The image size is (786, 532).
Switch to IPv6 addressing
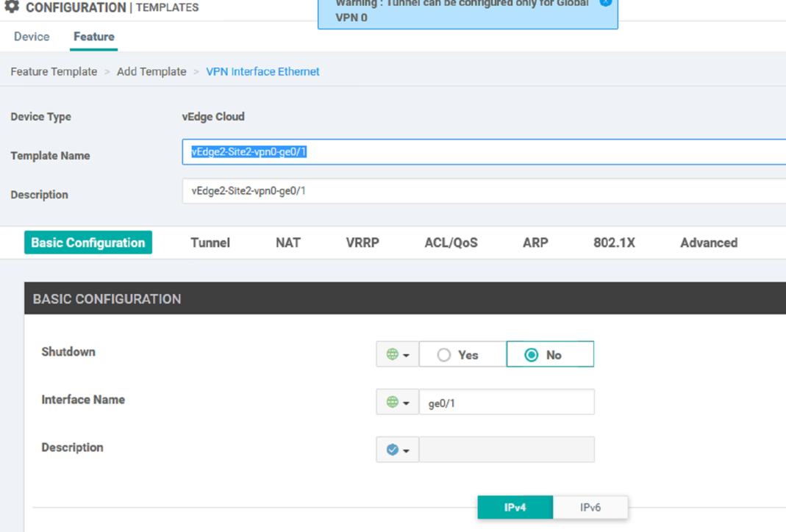coord(590,508)
